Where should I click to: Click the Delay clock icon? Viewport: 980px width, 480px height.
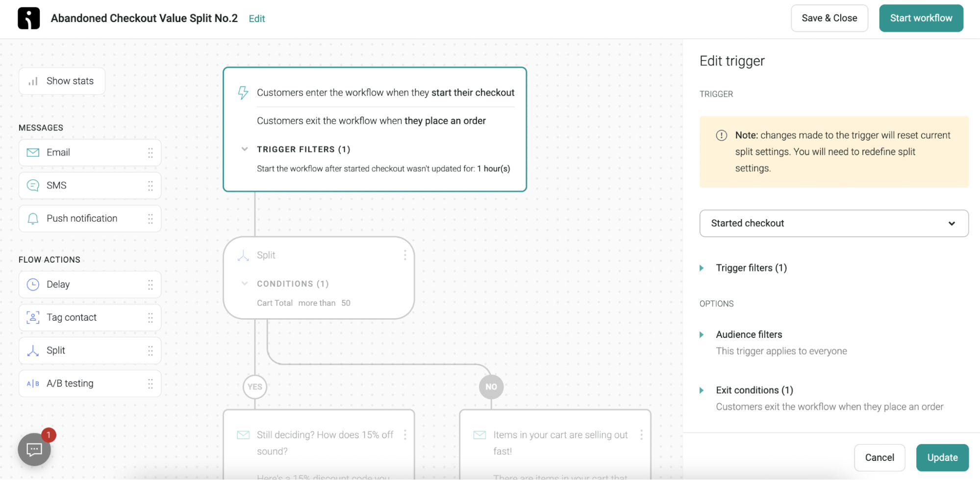[33, 284]
